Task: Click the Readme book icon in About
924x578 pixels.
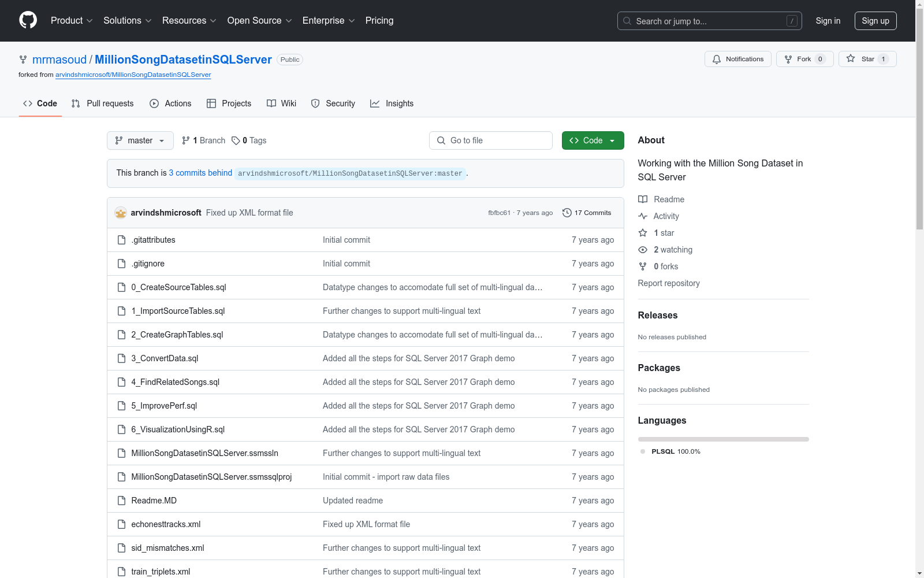Action: pos(643,199)
